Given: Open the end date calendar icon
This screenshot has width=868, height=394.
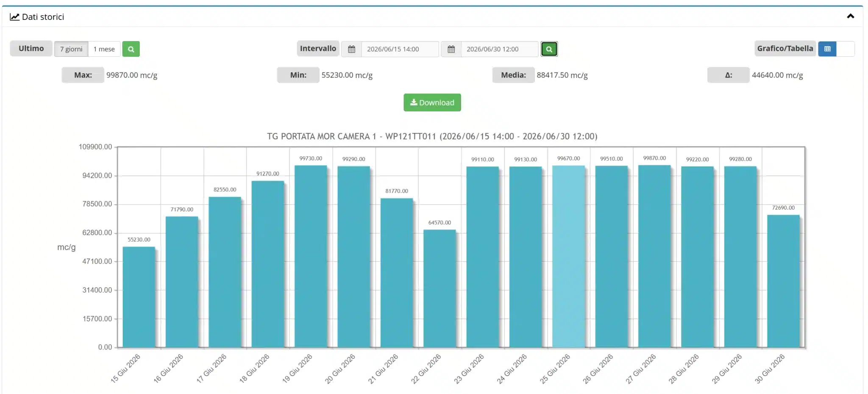Looking at the screenshot, I should click(x=451, y=49).
